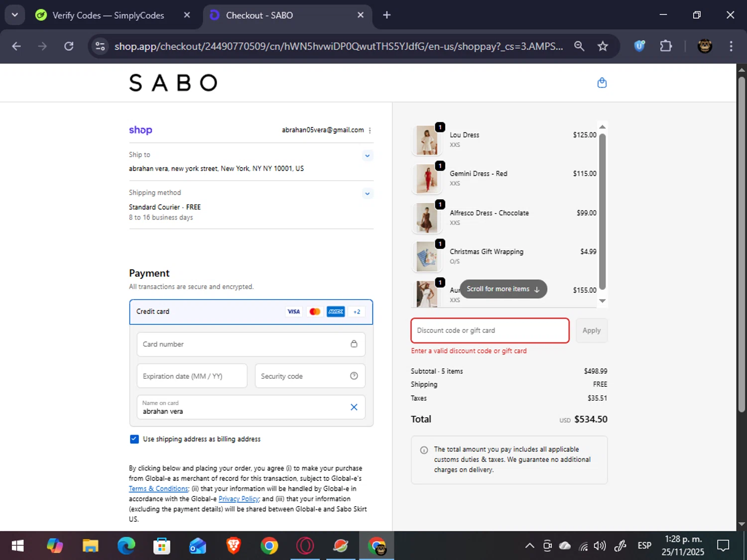Focus the Expiration date field
The height and width of the screenshot is (560, 747).
point(192,376)
